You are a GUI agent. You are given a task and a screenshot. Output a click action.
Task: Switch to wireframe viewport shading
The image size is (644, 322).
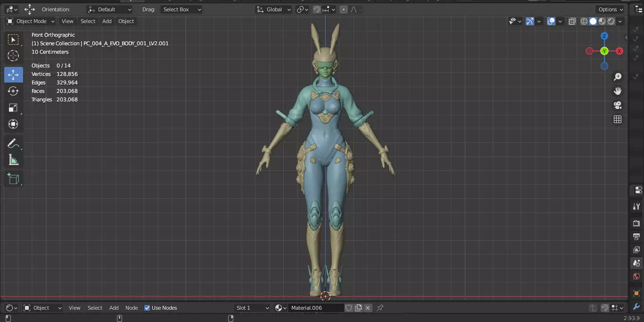(584, 21)
